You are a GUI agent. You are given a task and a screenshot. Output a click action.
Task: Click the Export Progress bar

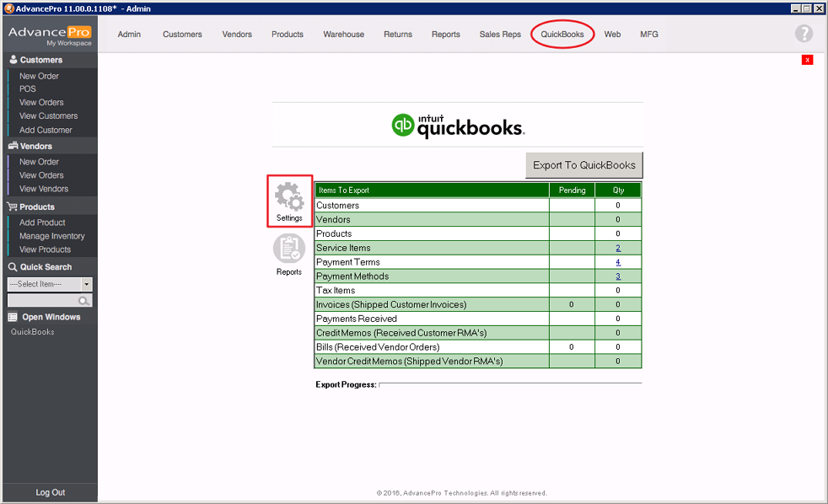tap(510, 384)
